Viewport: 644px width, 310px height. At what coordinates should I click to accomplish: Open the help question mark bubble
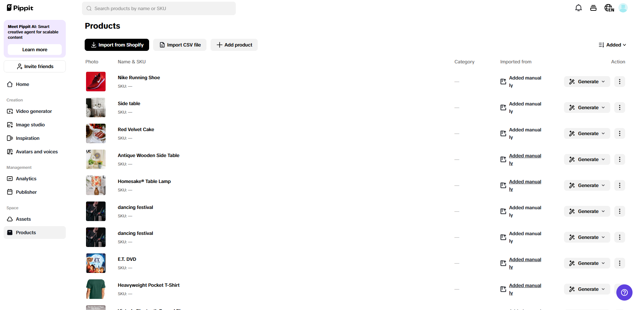[x=624, y=292]
